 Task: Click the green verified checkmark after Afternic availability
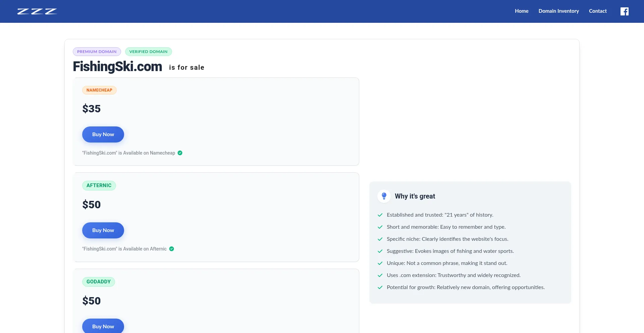pyautogui.click(x=172, y=249)
